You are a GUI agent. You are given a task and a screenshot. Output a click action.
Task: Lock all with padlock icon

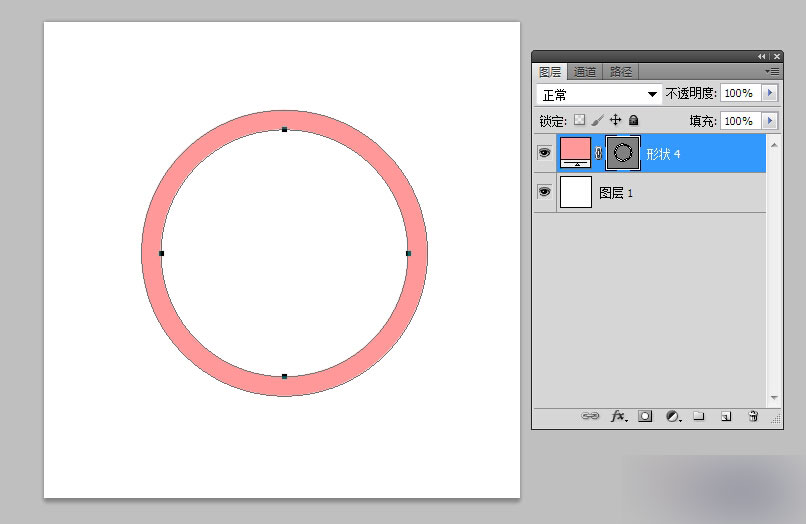(x=634, y=120)
